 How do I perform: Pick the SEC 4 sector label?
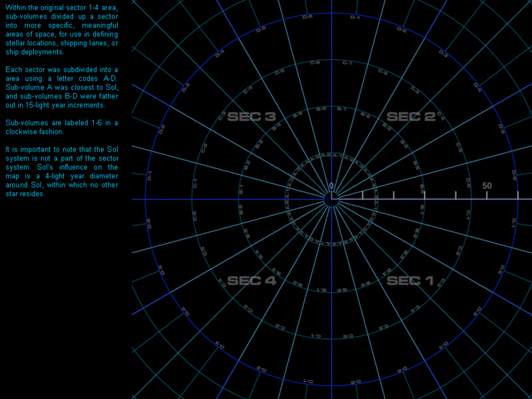pyautogui.click(x=251, y=281)
